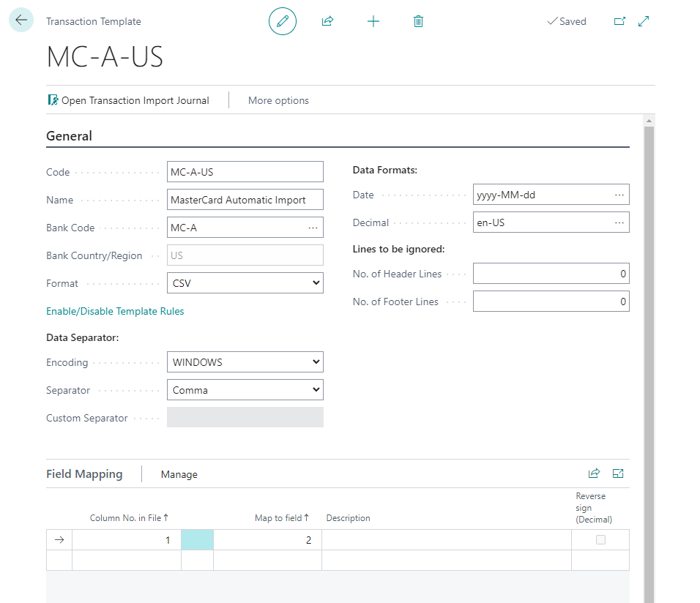Open the Bank Code lookup ellipsis
The width and height of the screenshot is (700, 603).
pyautogui.click(x=314, y=227)
